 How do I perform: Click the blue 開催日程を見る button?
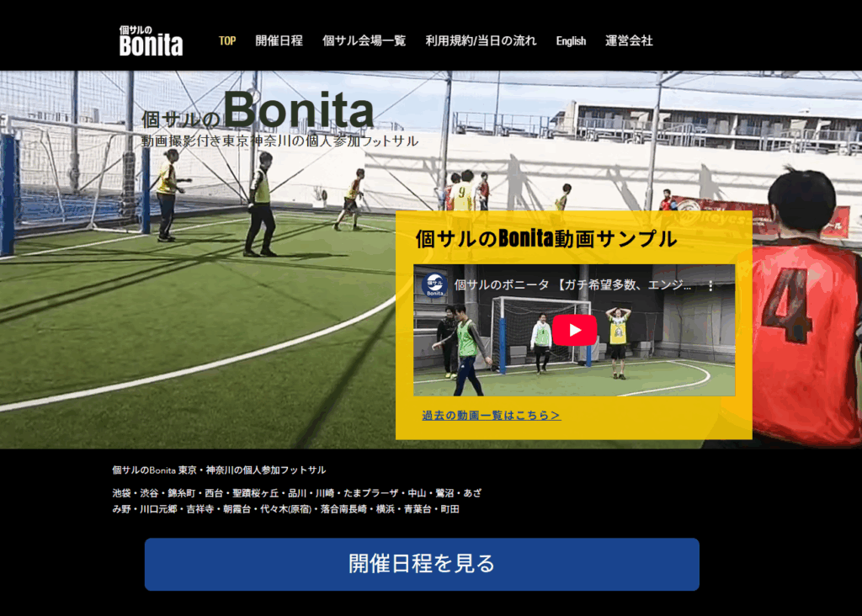pos(422,565)
